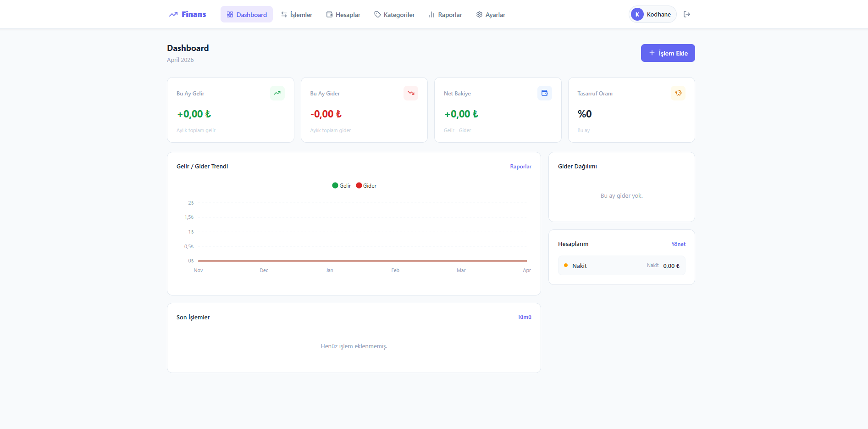The height and width of the screenshot is (429, 868).
Task: Open the Ayarlar settings tab
Action: click(x=491, y=14)
